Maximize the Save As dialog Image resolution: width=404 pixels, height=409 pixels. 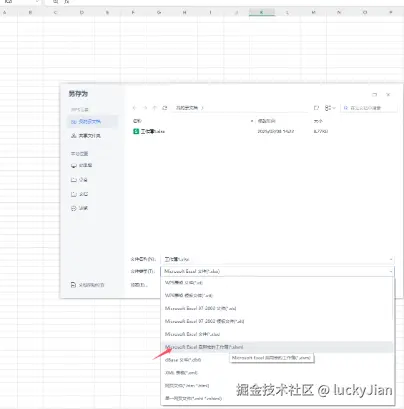(374, 95)
